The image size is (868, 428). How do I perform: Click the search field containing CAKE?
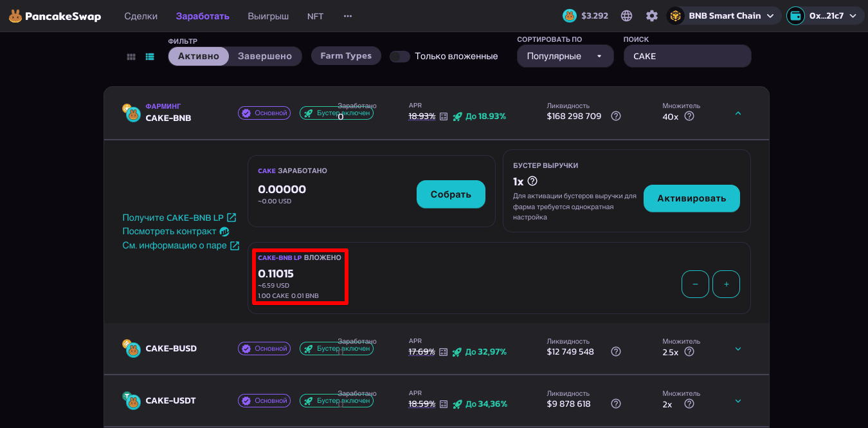click(x=687, y=56)
